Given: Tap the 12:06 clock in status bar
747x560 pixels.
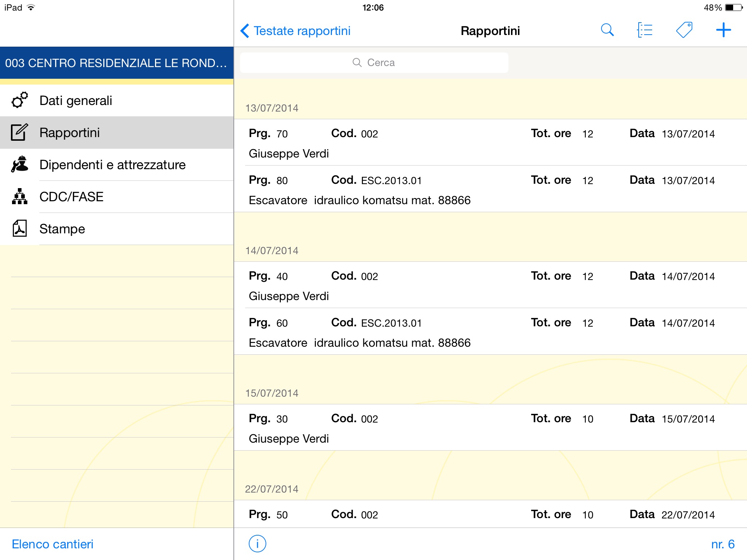Looking at the screenshot, I should click(373, 7).
